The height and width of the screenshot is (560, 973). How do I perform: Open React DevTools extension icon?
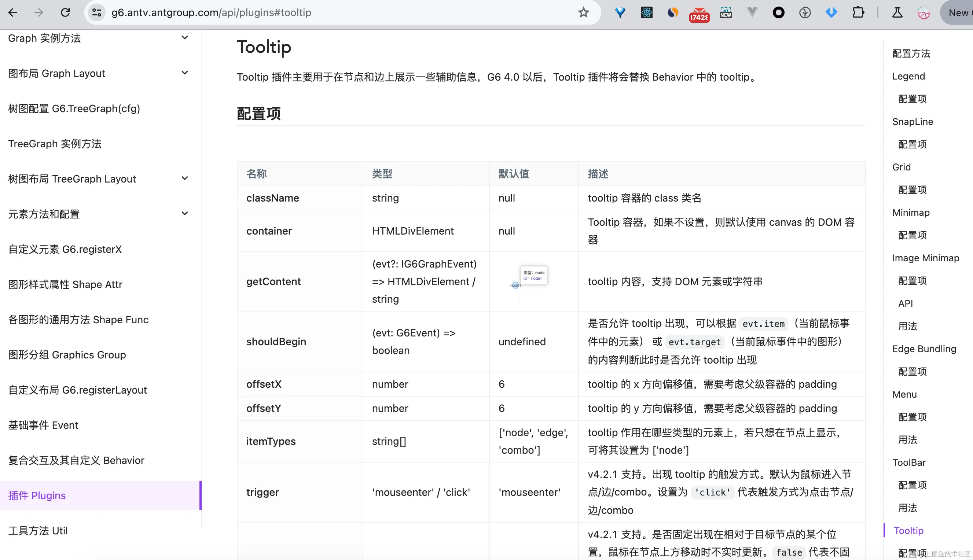(x=646, y=13)
